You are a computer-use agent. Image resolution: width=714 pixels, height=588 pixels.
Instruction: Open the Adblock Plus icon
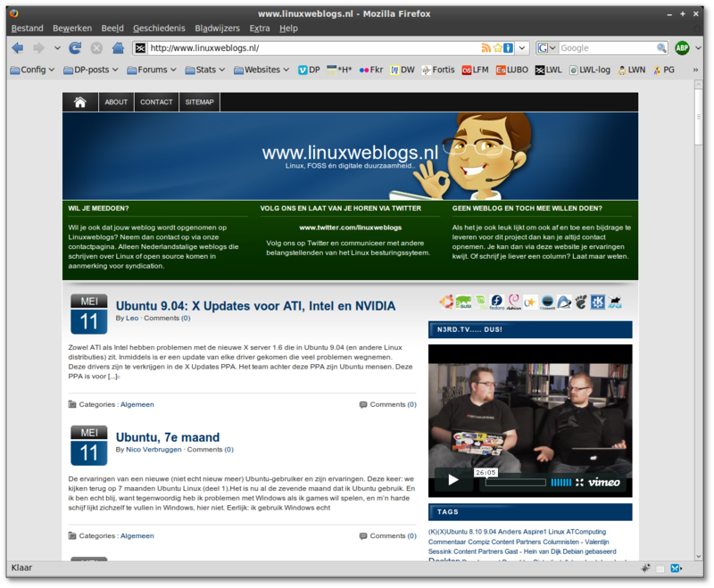[x=682, y=48]
